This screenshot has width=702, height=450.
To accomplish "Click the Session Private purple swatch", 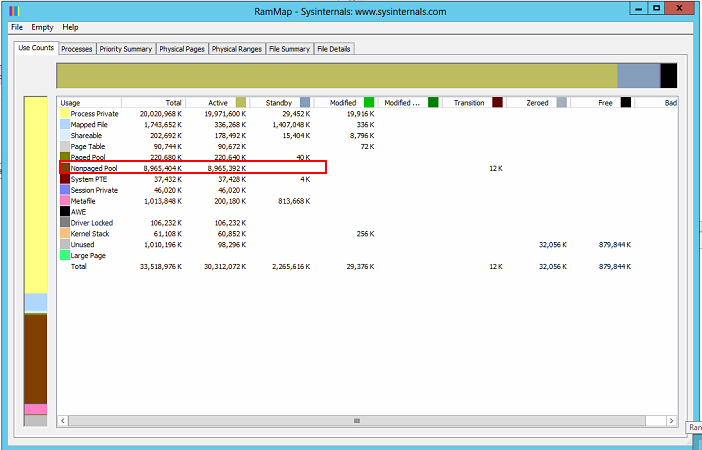I will click(65, 190).
